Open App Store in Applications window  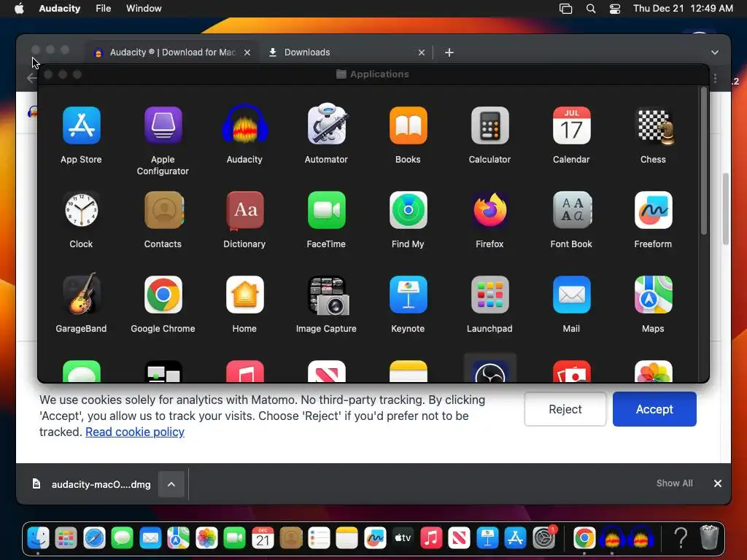click(x=82, y=125)
